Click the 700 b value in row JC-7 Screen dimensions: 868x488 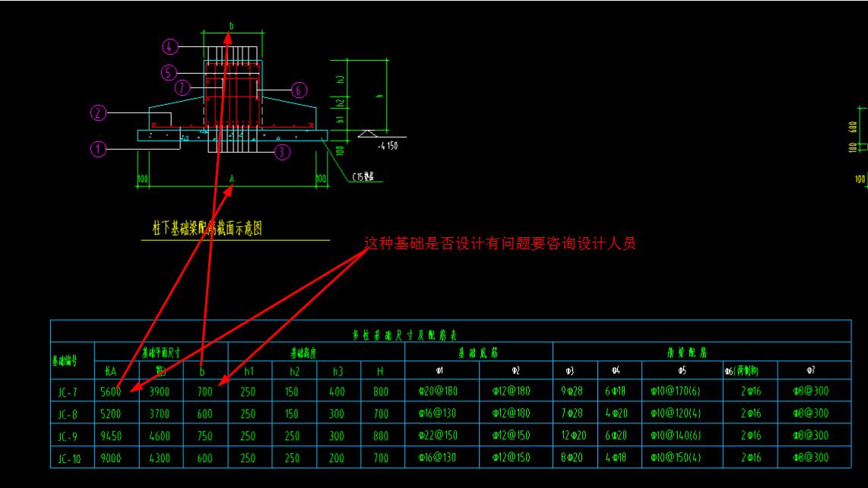204,391
